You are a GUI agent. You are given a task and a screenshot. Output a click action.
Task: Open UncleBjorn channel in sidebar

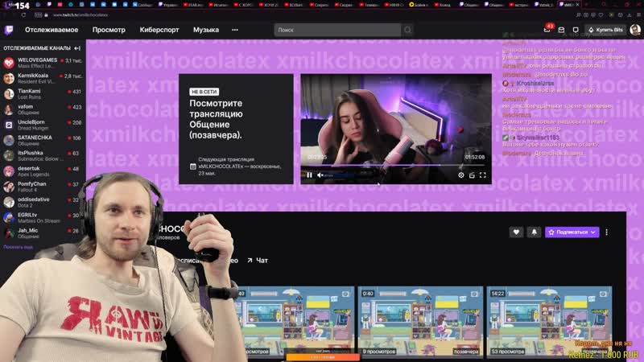(43, 125)
